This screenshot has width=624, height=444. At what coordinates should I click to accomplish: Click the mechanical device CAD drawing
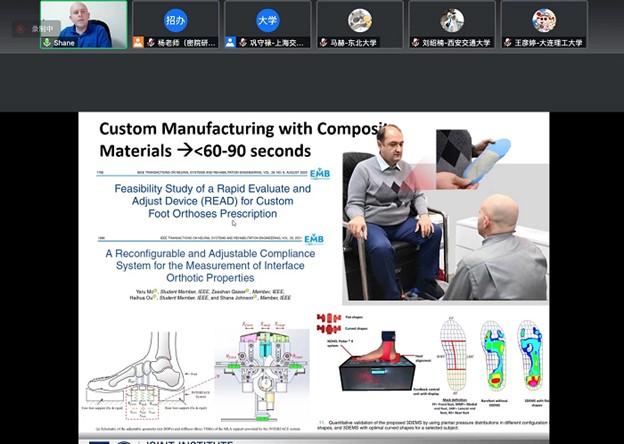[262, 372]
